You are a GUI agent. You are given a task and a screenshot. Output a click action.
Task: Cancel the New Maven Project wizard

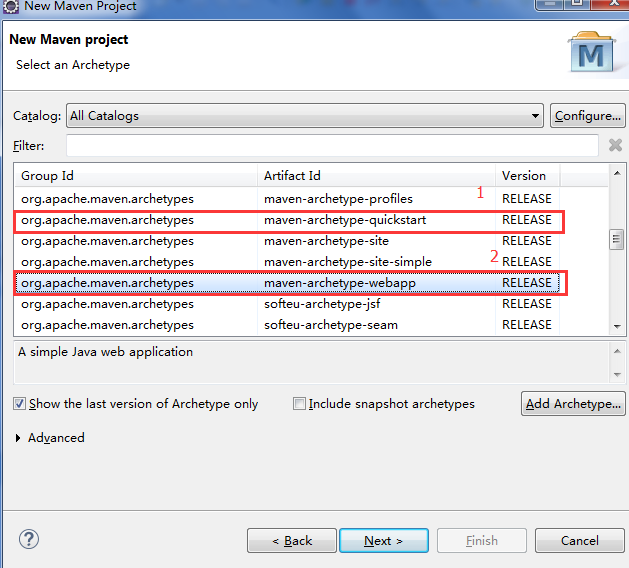580,541
